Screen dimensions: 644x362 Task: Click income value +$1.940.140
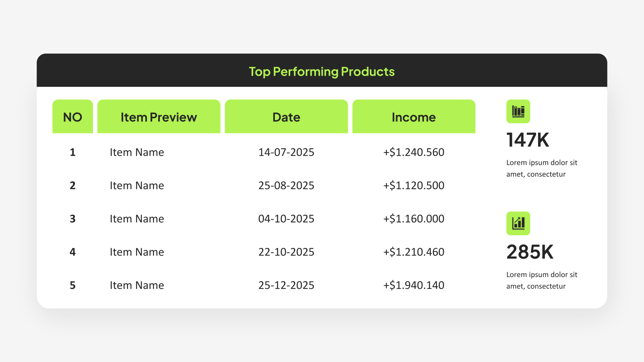pyautogui.click(x=414, y=285)
